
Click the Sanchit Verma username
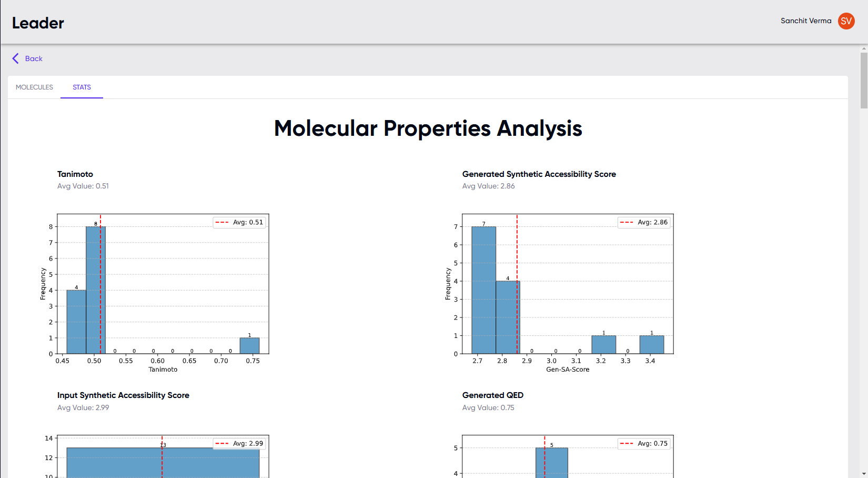[806, 21]
